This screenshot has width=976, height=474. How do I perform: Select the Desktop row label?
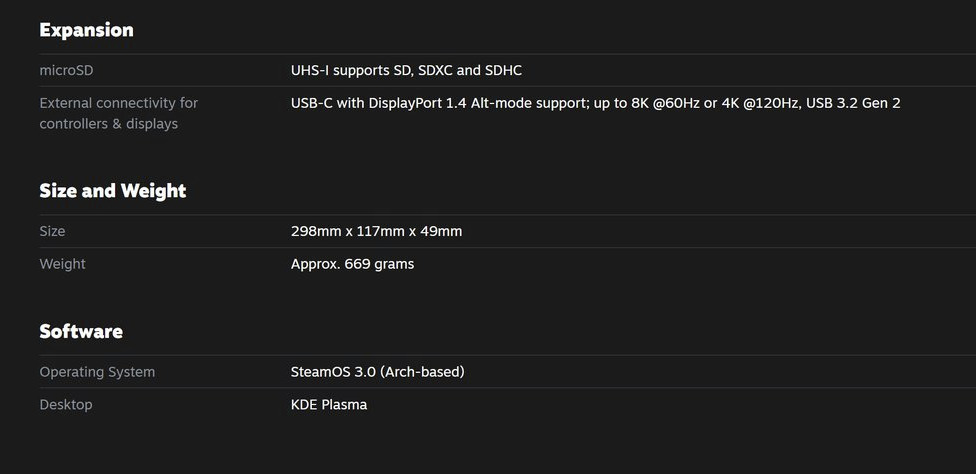point(66,405)
